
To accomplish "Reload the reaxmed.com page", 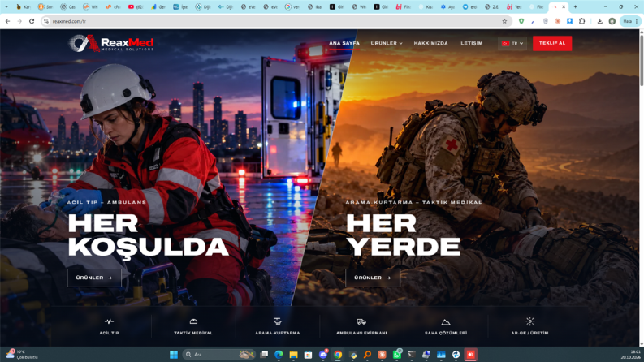I will coord(32,21).
